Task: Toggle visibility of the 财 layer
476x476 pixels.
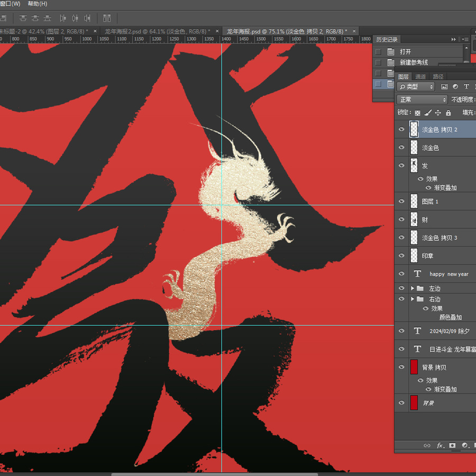Action: (401, 219)
